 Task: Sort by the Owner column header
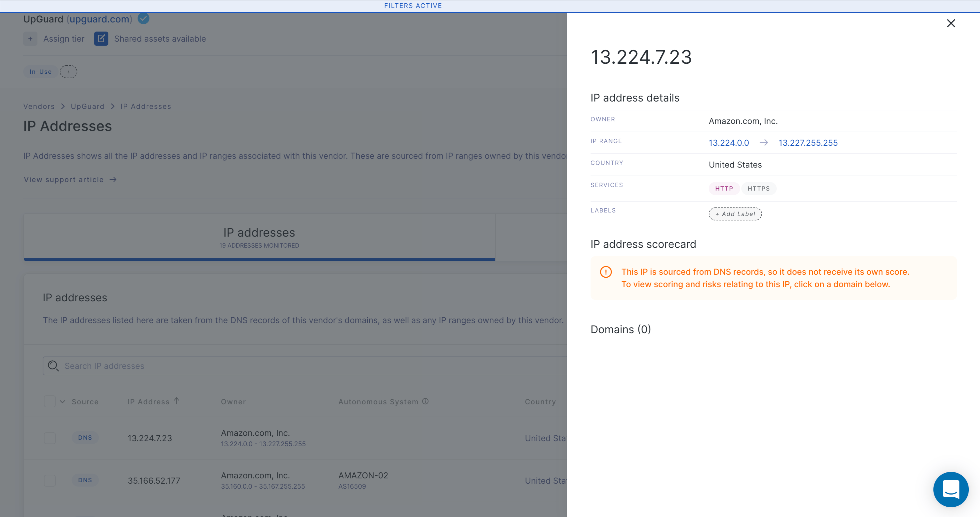click(x=233, y=402)
